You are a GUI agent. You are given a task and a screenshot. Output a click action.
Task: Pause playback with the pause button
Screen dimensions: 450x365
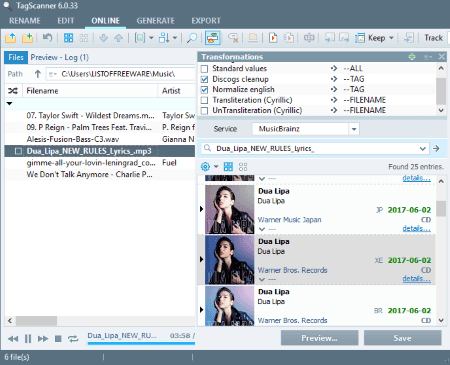pyautogui.click(x=28, y=339)
